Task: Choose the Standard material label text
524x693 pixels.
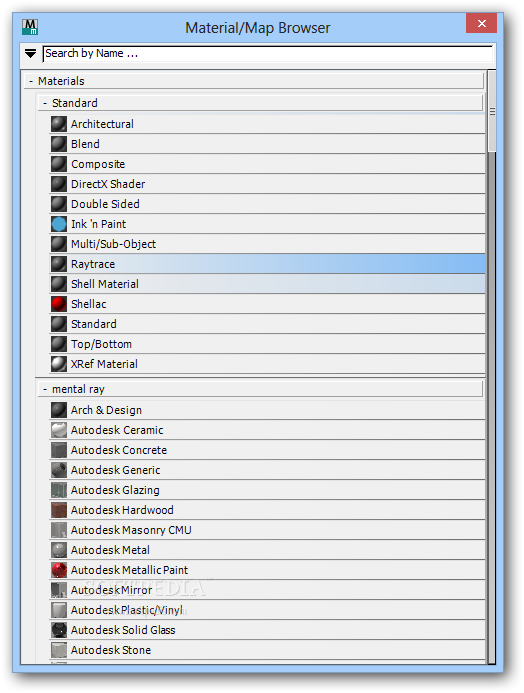Action: click(94, 324)
